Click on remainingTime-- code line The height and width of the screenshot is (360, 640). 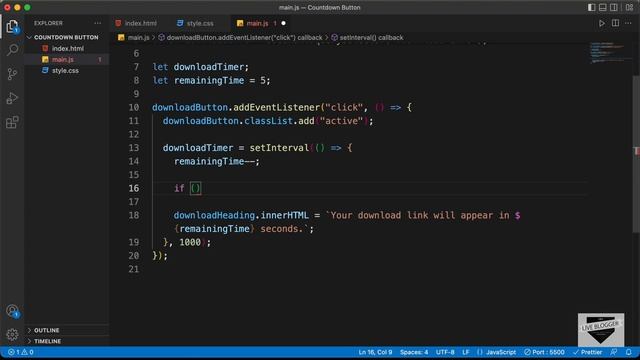click(x=217, y=161)
